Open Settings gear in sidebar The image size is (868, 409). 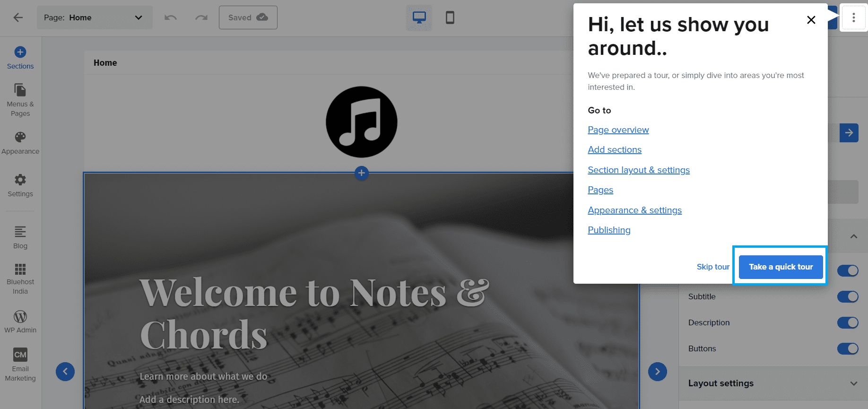click(x=20, y=186)
